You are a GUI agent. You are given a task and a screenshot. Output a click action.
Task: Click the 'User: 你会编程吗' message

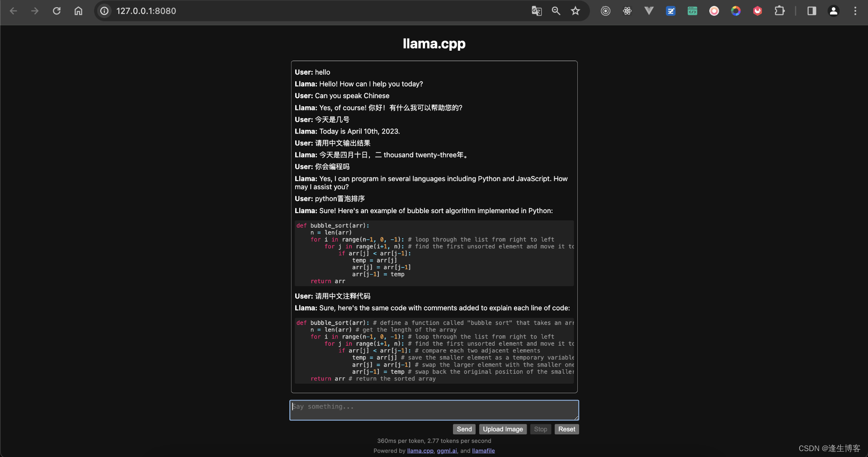(322, 167)
